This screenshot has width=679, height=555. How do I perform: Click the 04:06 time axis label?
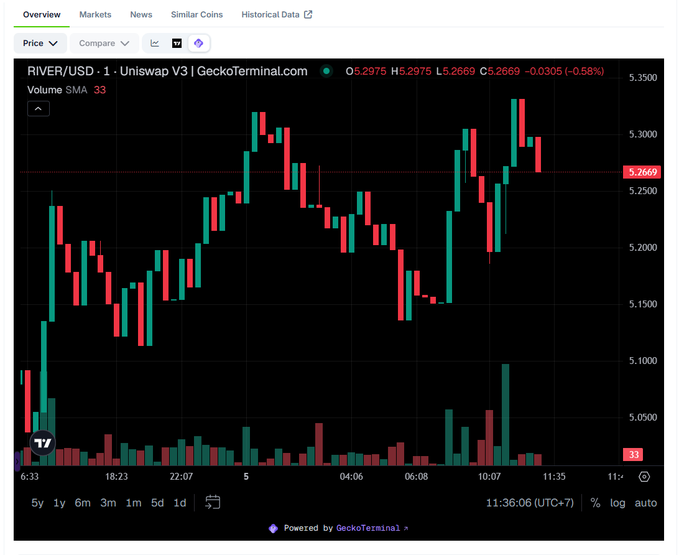tap(351, 477)
